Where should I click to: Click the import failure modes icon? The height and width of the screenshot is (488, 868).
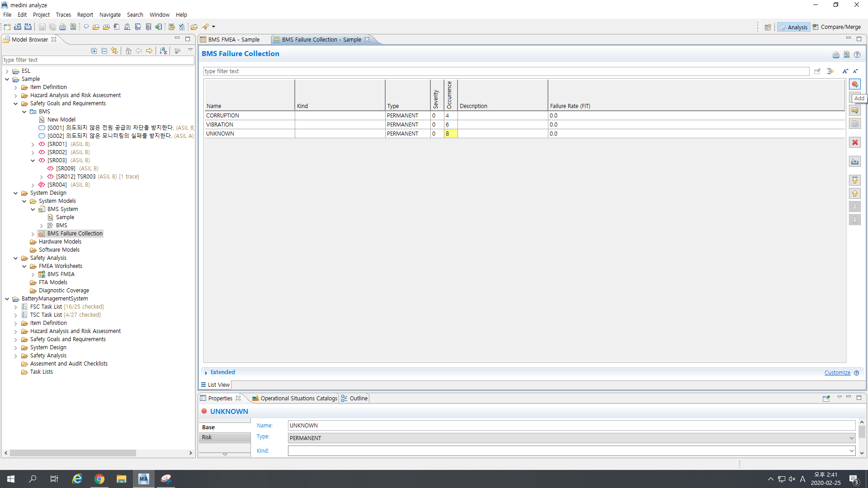pyautogui.click(x=854, y=161)
